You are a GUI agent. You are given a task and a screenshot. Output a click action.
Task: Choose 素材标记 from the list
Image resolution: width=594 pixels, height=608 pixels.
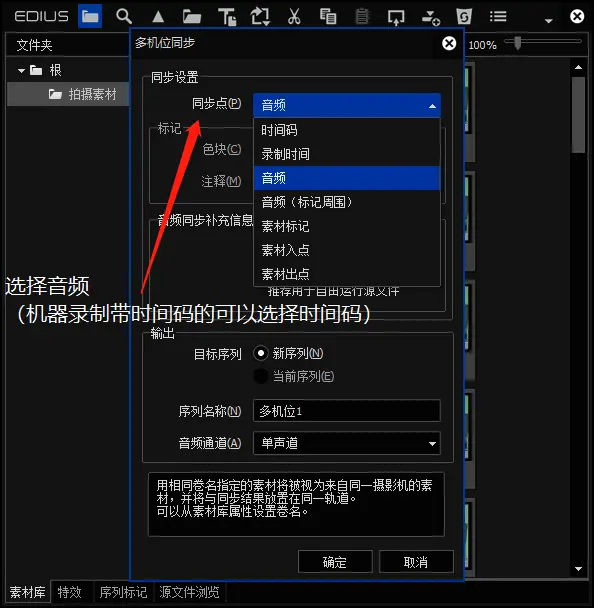[347, 226]
